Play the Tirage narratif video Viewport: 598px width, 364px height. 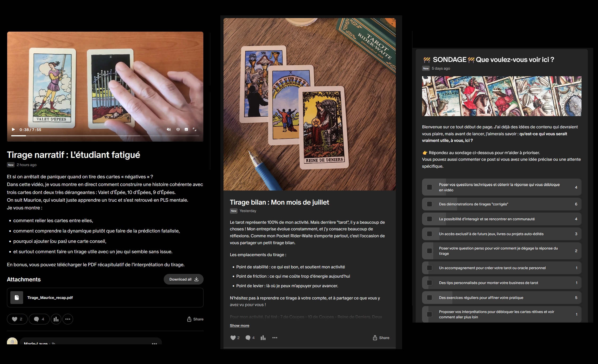(x=13, y=129)
